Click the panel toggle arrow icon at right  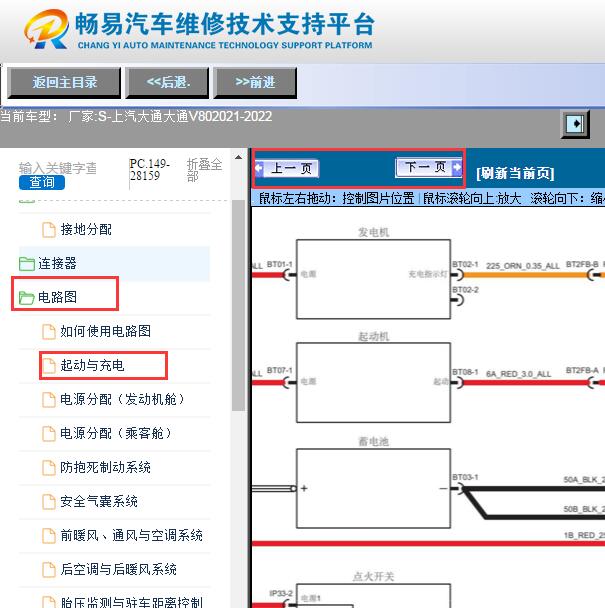(x=575, y=124)
